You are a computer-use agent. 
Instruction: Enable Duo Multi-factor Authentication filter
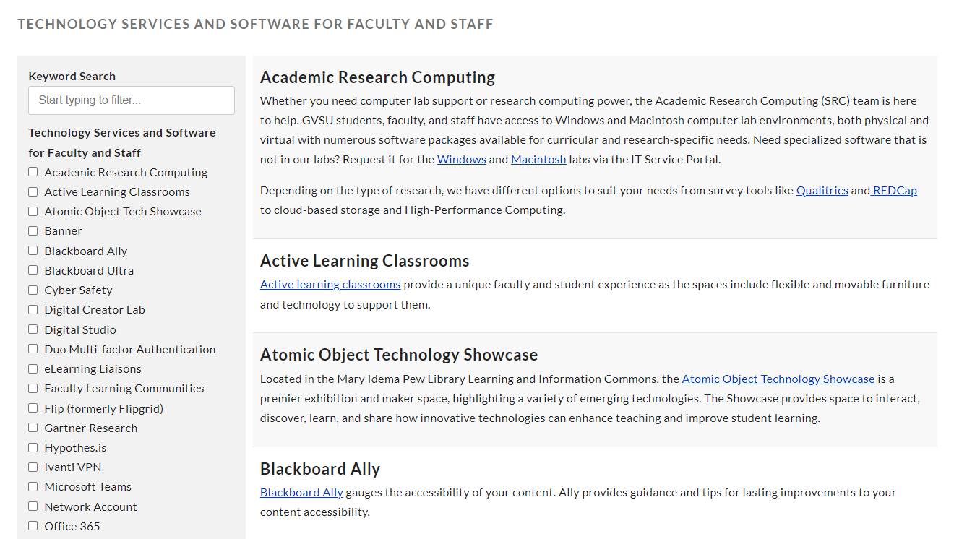(33, 348)
